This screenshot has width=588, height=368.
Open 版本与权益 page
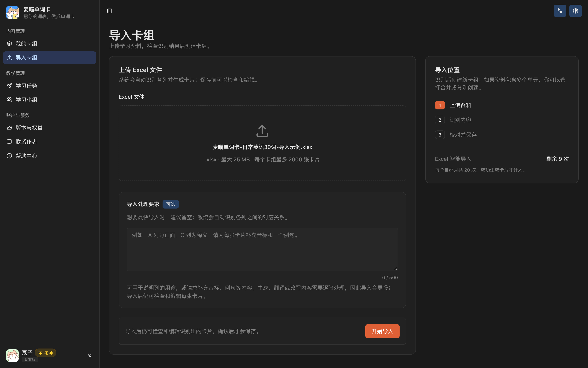point(50,128)
